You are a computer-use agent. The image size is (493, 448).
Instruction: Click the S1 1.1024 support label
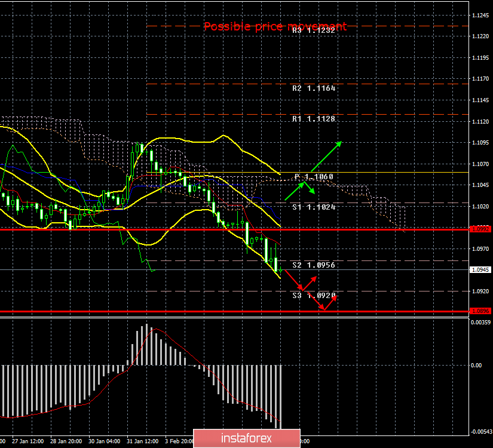pyautogui.click(x=314, y=207)
